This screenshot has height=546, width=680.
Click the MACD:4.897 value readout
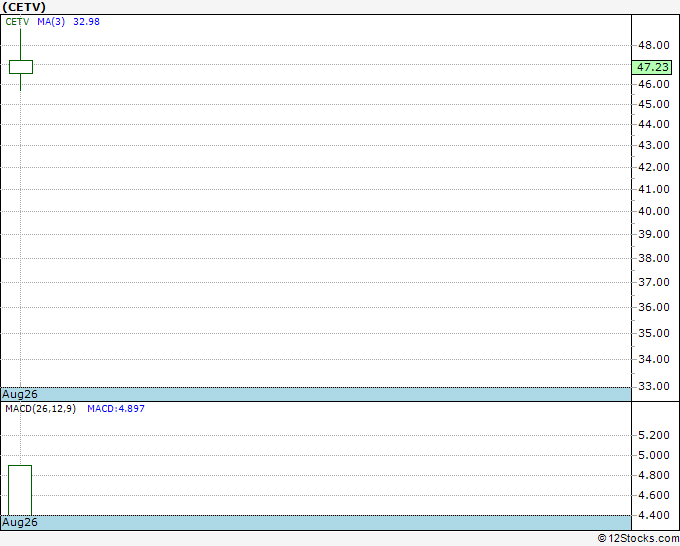[116, 409]
